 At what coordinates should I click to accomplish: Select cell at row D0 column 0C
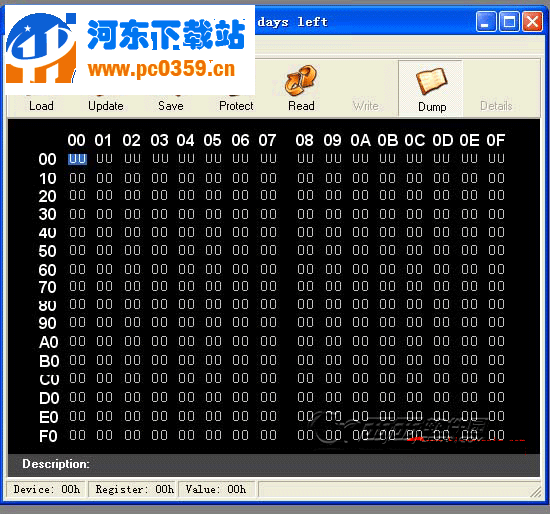click(414, 397)
